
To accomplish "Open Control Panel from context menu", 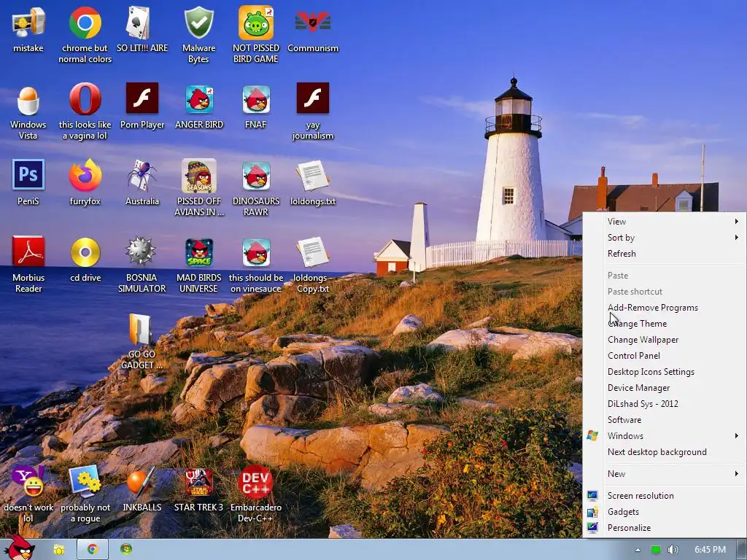I will [664, 356].
